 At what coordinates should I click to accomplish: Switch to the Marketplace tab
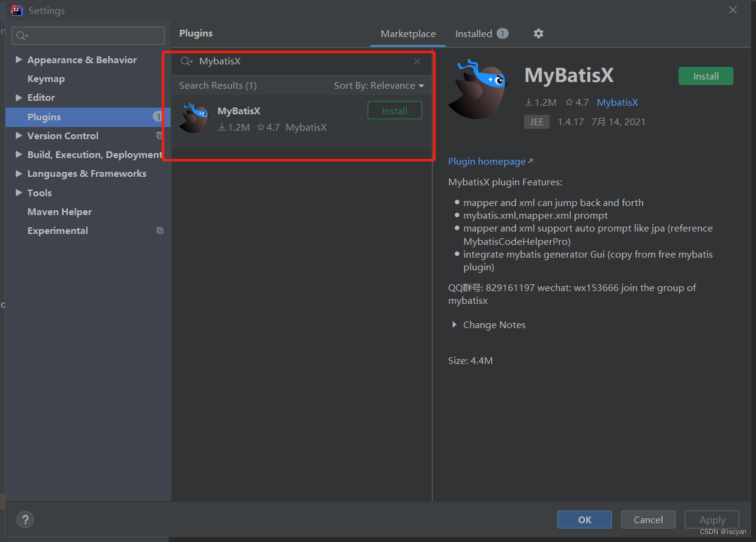click(x=408, y=34)
